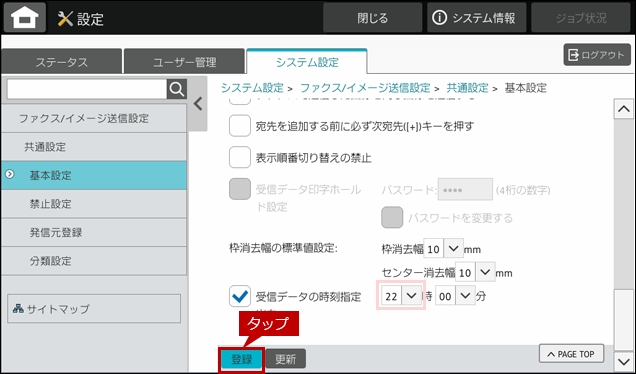This screenshot has width=636, height=374.
Task: Click the PAGE TOP button
Action: tap(571, 354)
